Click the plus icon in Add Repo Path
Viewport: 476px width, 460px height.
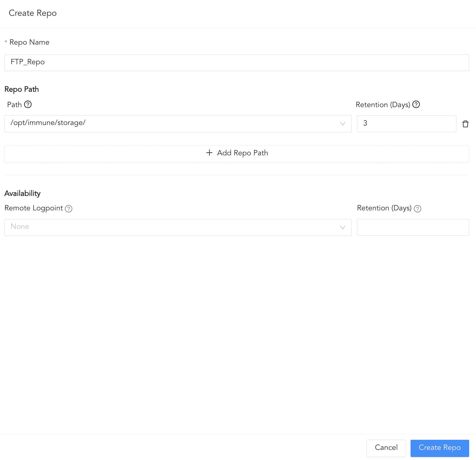click(x=209, y=153)
